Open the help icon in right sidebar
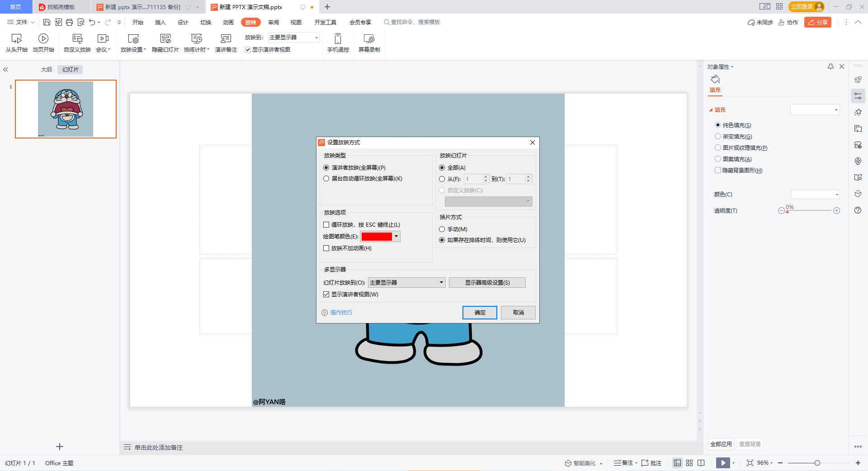This screenshot has height=471, width=868. [858, 210]
